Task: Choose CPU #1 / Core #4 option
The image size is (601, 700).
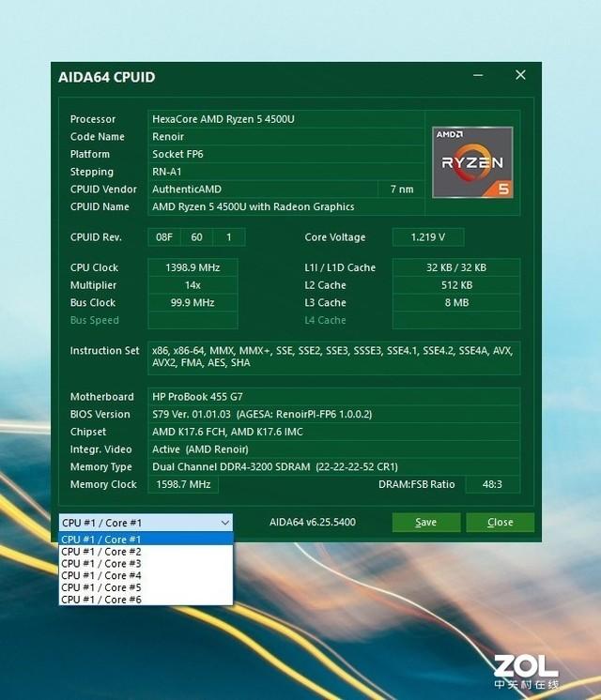Action: click(146, 575)
